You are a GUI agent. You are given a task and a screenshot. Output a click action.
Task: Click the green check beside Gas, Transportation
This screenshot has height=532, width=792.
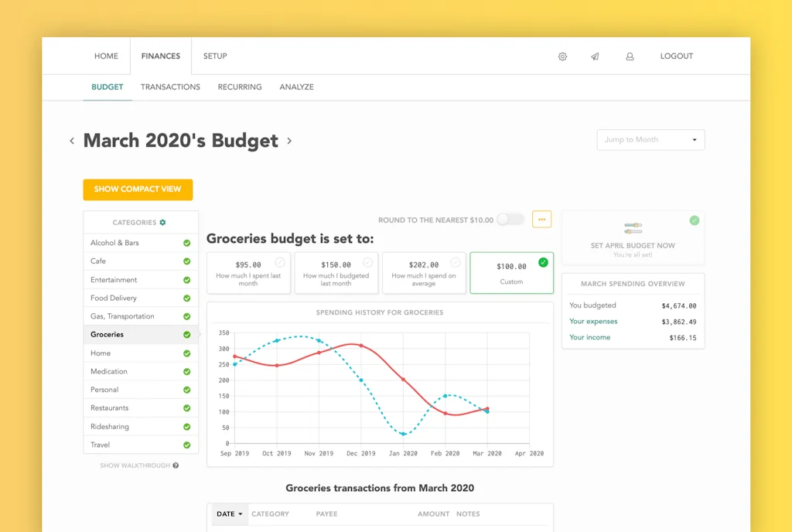click(187, 316)
